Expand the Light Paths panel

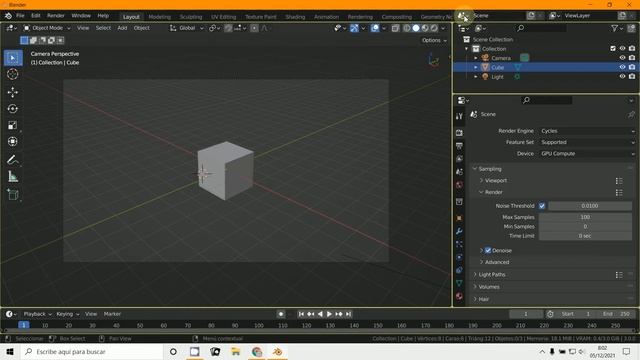point(492,275)
